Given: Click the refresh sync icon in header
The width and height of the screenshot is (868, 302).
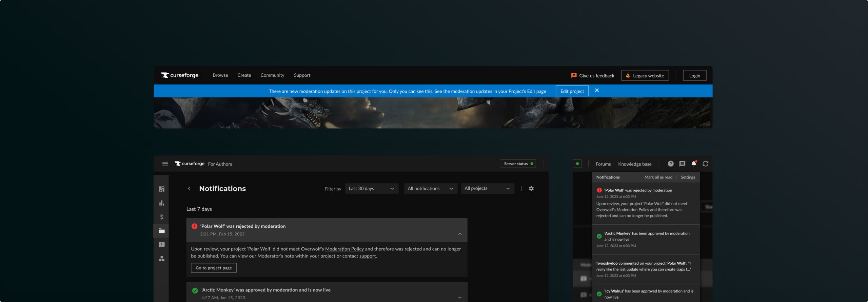Looking at the screenshot, I should [x=706, y=164].
